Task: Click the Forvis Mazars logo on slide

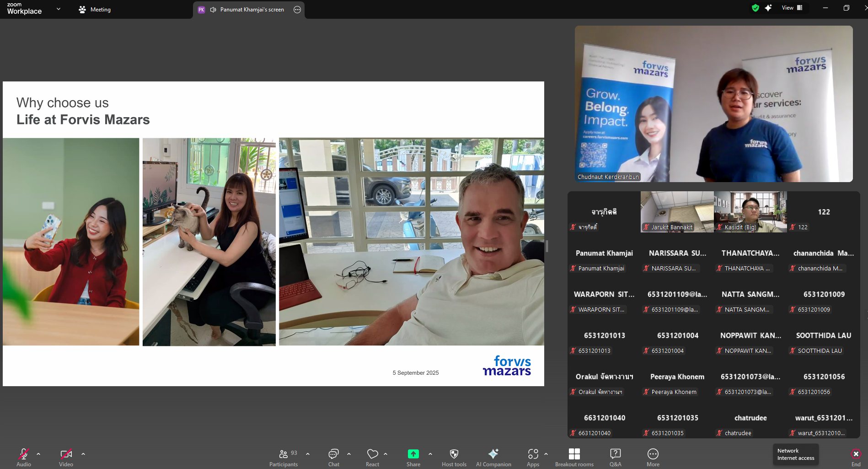Action: pos(507,366)
